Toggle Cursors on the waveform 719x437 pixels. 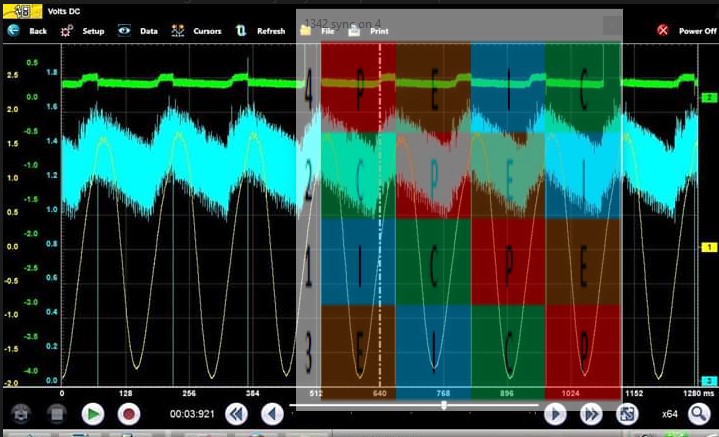tap(178, 31)
